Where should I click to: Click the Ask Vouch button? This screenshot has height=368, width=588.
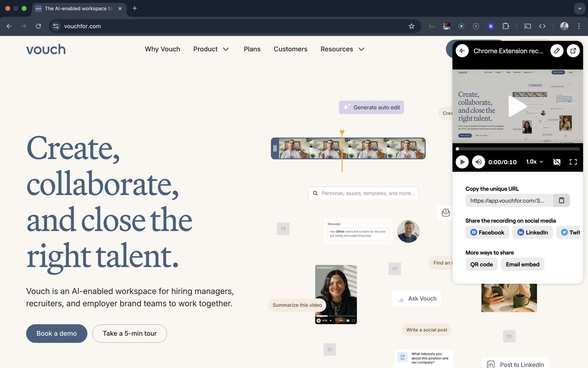pyautogui.click(x=416, y=298)
